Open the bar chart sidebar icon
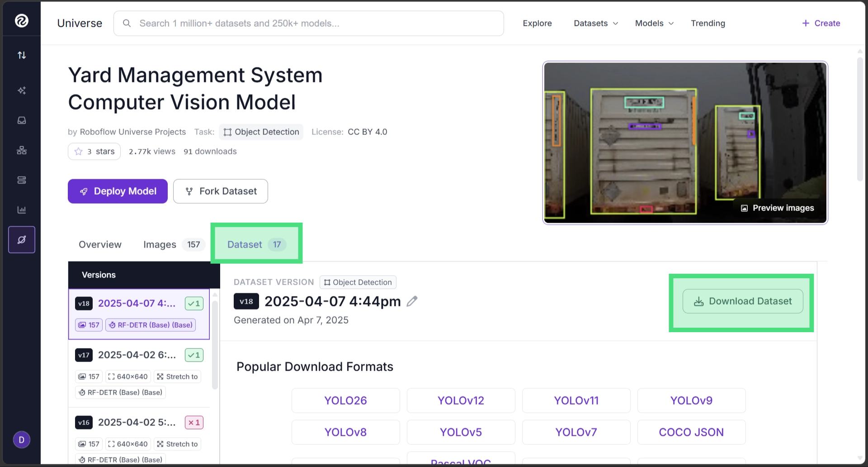The height and width of the screenshot is (467, 868). (22, 210)
